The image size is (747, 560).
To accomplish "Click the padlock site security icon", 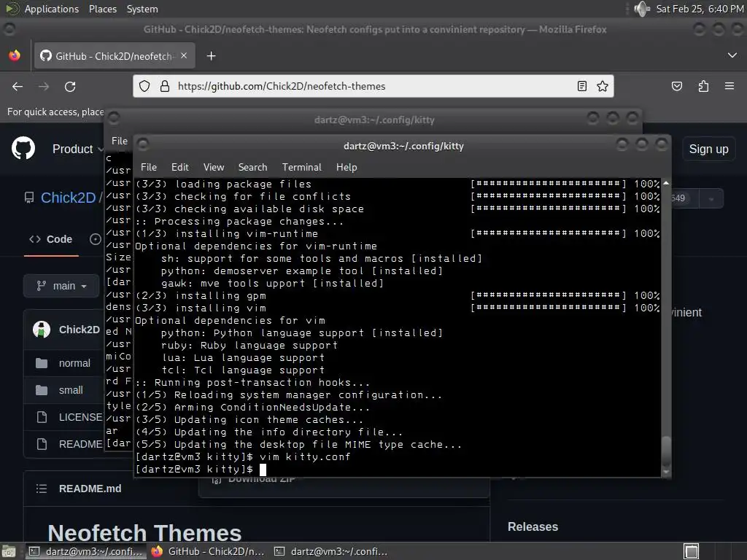I will click(x=165, y=86).
